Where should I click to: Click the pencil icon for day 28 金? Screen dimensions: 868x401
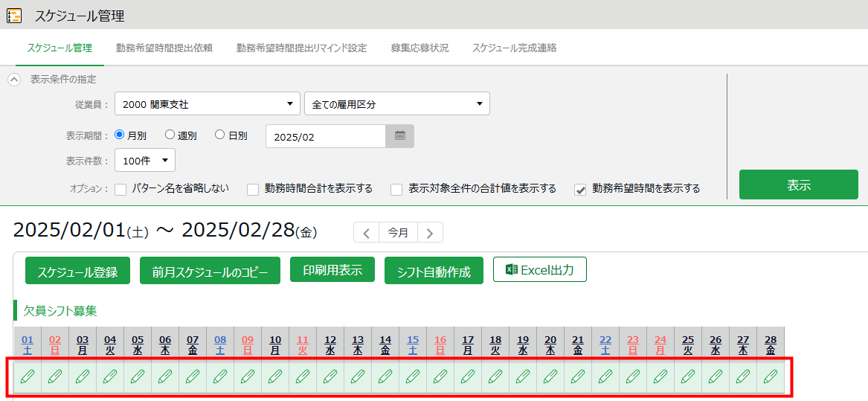pyautogui.click(x=771, y=376)
